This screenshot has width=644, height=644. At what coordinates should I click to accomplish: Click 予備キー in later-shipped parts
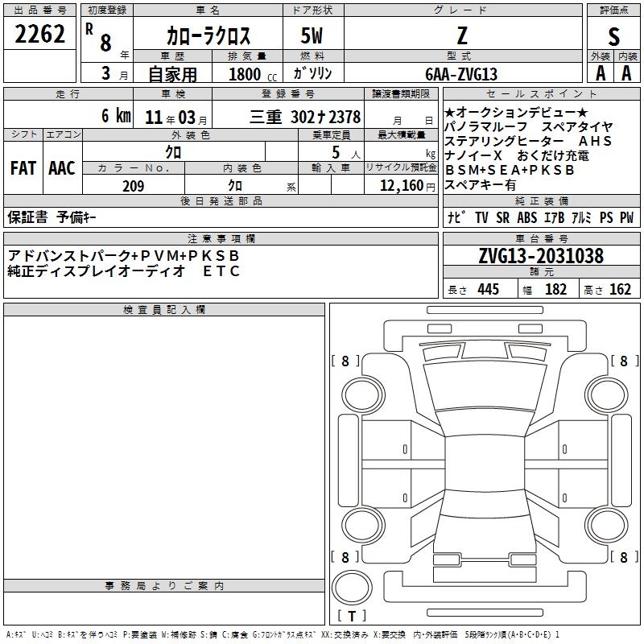[76, 217]
